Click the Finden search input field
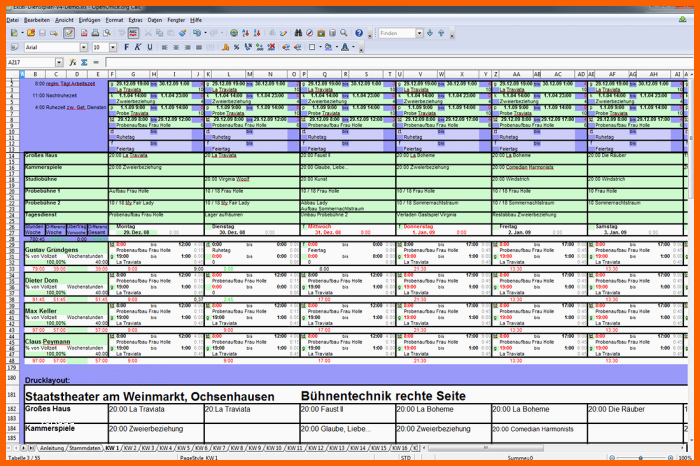The height and width of the screenshot is (466, 700). point(398,33)
